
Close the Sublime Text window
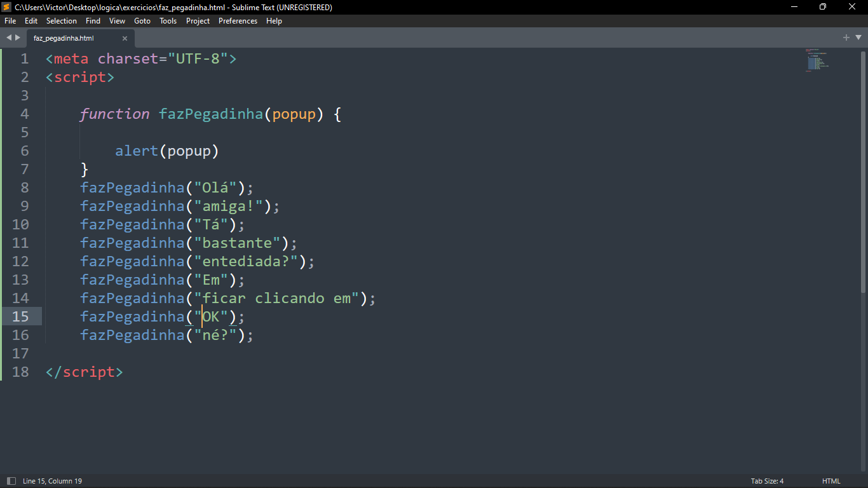pyautogui.click(x=852, y=7)
